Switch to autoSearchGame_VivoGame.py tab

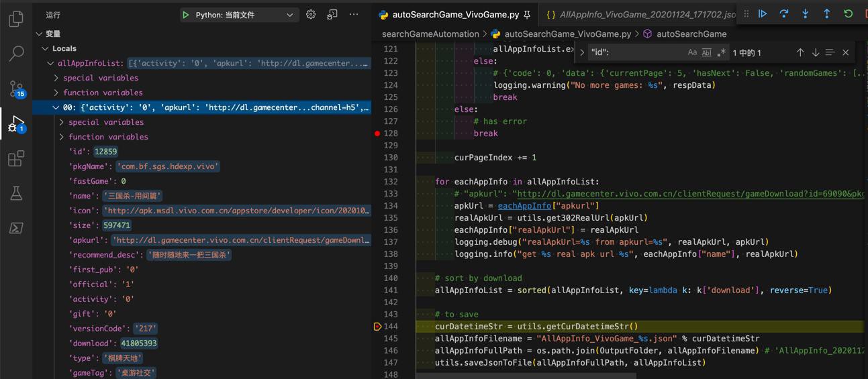coord(454,14)
